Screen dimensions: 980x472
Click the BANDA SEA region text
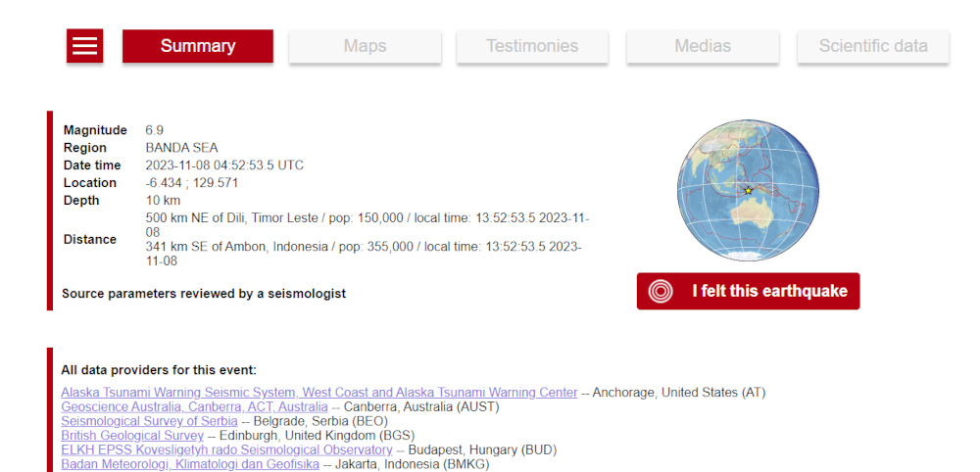(x=181, y=148)
